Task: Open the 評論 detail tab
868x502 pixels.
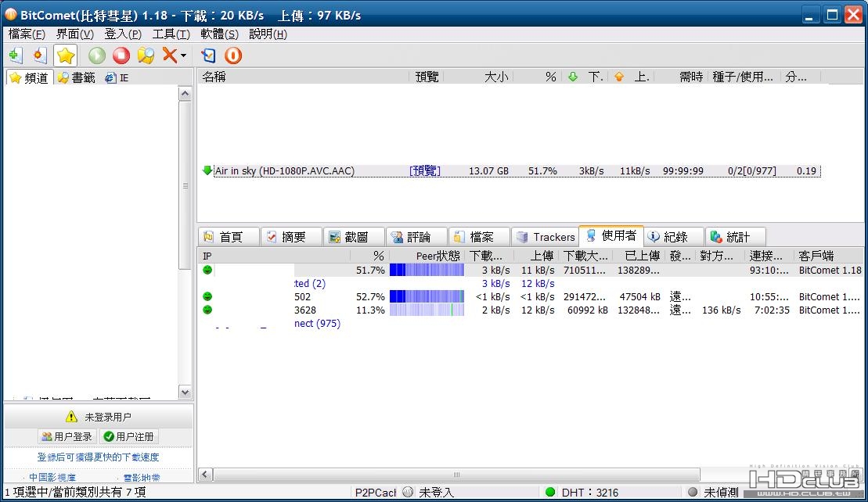Action: (416, 237)
